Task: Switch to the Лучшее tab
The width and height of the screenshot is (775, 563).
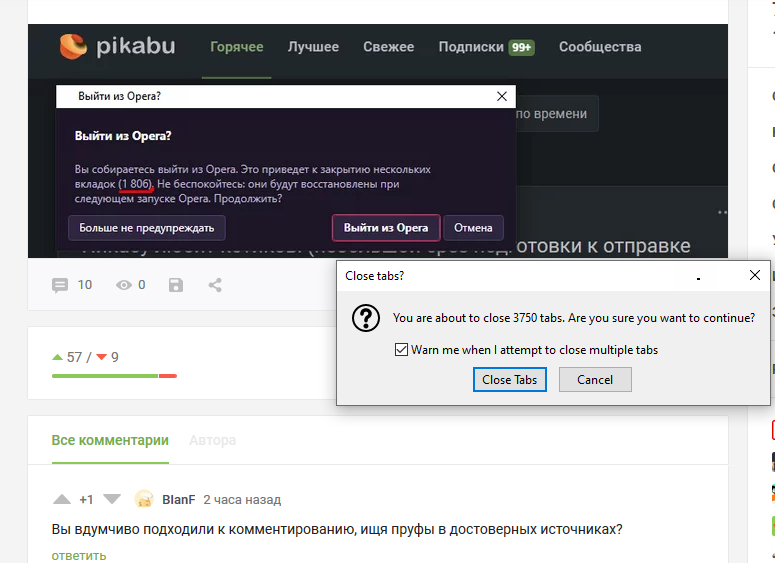Action: point(313,47)
